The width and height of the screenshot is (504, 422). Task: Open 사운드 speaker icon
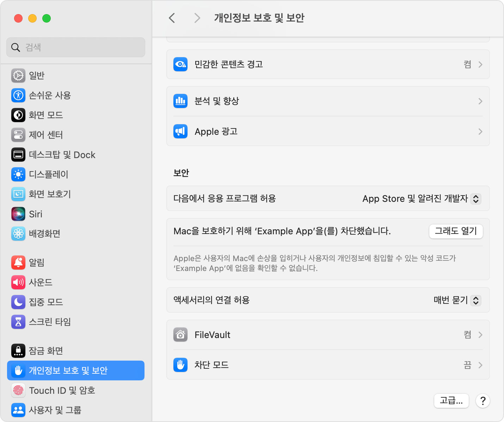18,282
